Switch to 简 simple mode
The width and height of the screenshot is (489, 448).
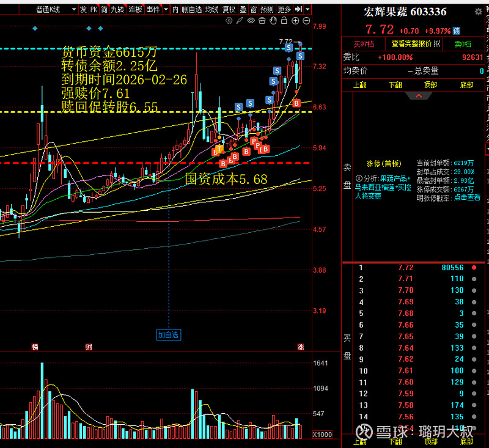tap(104, 10)
